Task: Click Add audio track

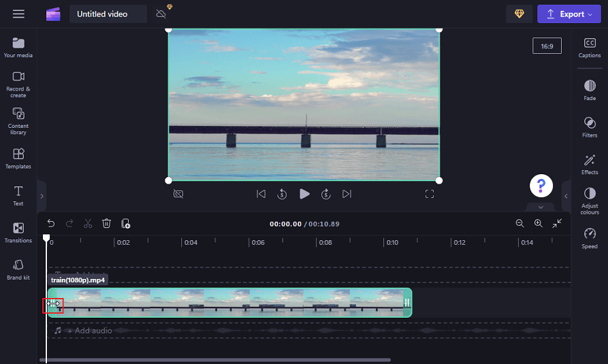Action: pos(89,331)
